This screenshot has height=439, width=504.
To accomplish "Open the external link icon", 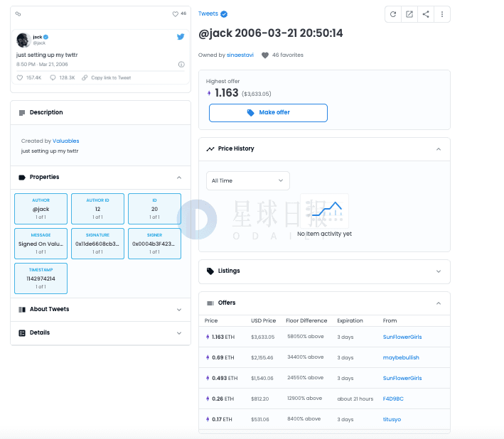I will click(x=409, y=14).
